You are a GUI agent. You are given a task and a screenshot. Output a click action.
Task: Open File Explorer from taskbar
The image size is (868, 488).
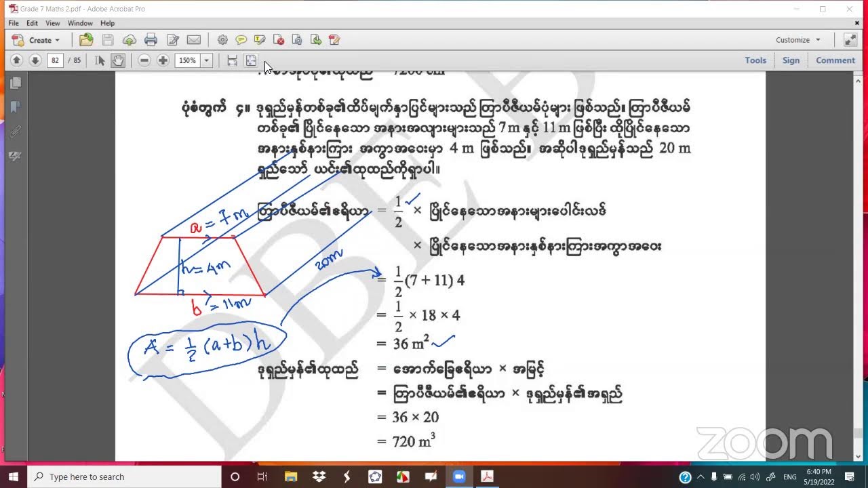(291, 476)
